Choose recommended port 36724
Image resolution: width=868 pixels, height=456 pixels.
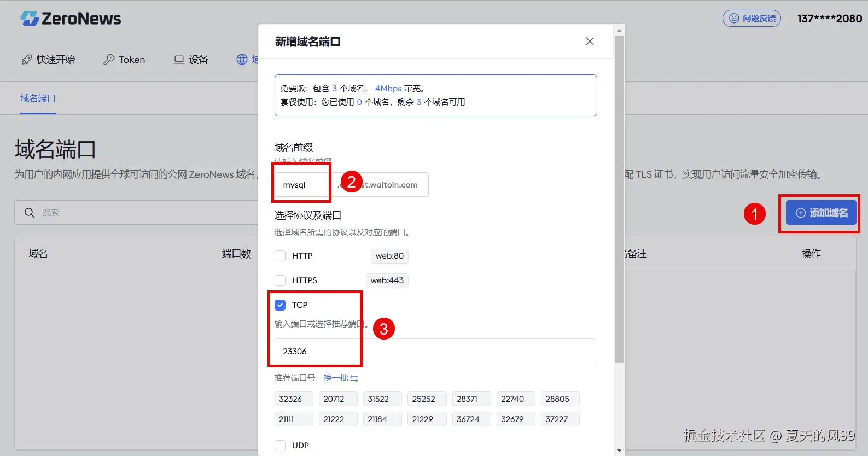tap(471, 419)
